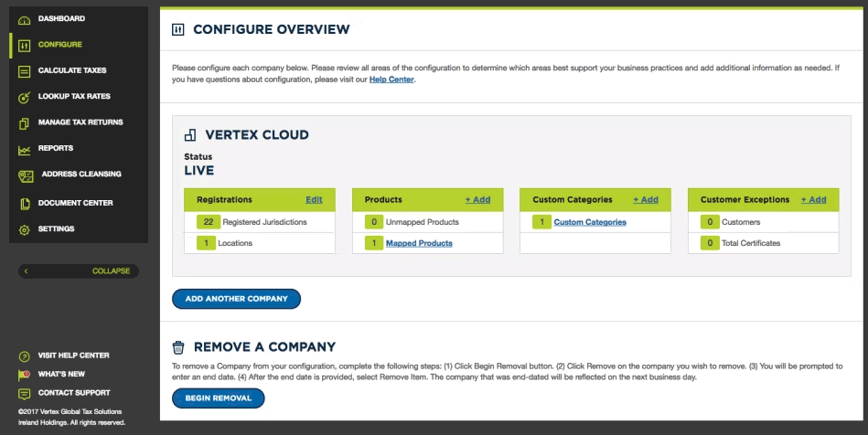Click the 22 Registered Jurisdictions count badge
Image resolution: width=868 pixels, height=435 pixels.
(209, 222)
